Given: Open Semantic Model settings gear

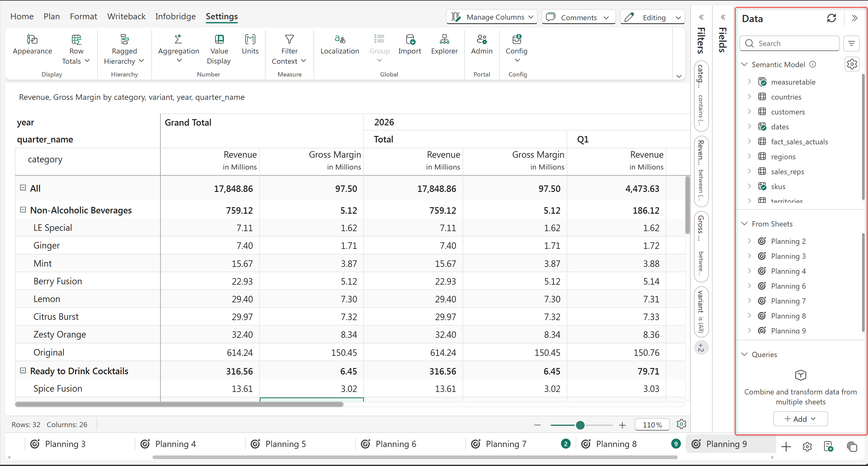Looking at the screenshot, I should coord(852,64).
